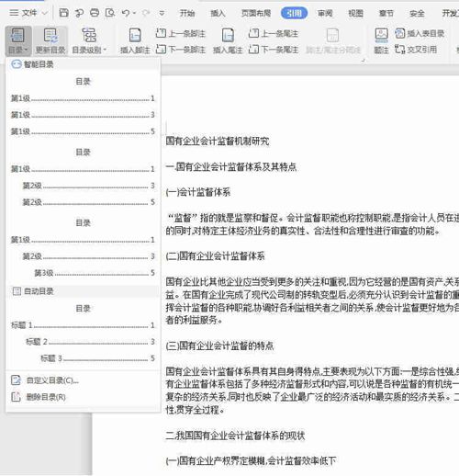The height and width of the screenshot is (476, 459).
Task: Switch to the 审阅 ribbon tab
Action: click(x=325, y=13)
